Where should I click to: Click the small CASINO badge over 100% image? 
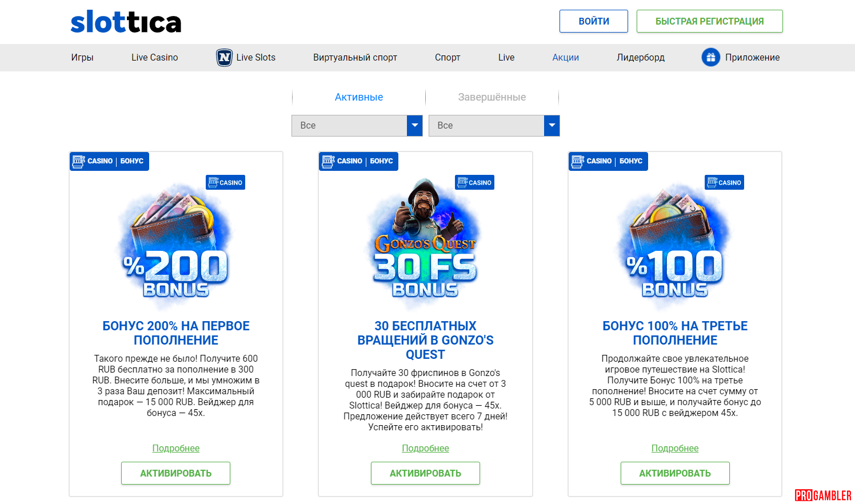tap(724, 183)
